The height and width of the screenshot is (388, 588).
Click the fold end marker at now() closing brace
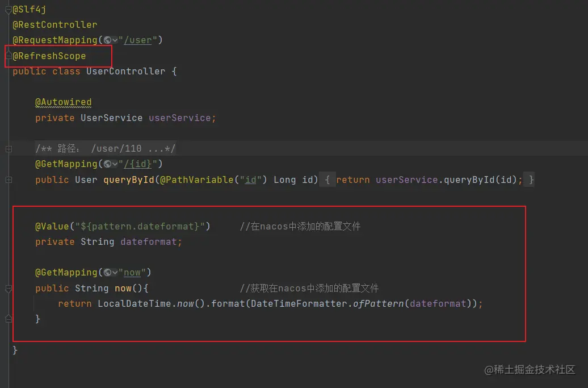9,319
